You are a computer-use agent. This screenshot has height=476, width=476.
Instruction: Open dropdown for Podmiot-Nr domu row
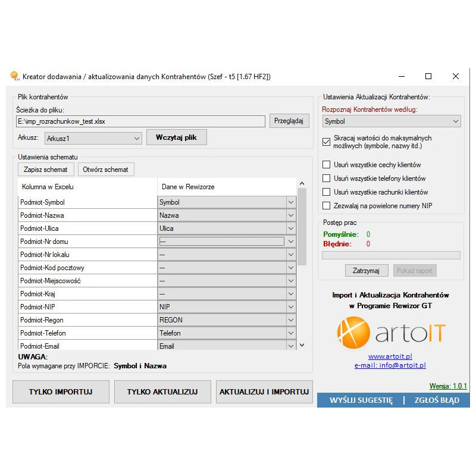291,242
